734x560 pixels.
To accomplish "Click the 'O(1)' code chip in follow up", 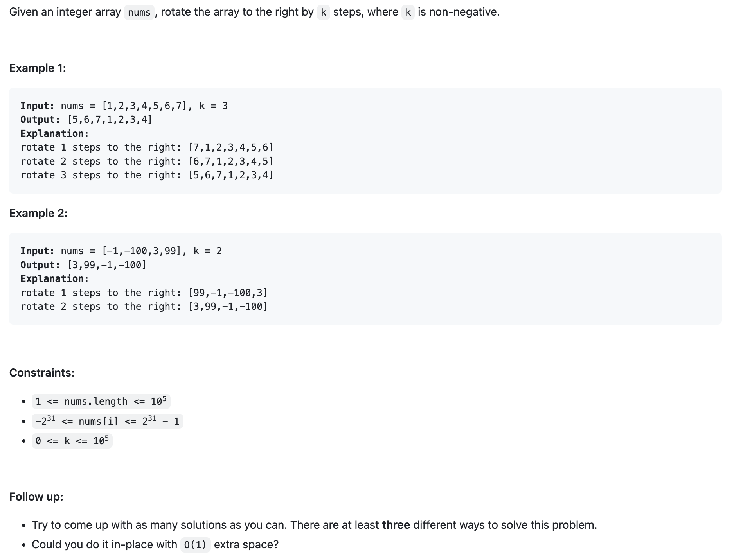I will coord(196,545).
